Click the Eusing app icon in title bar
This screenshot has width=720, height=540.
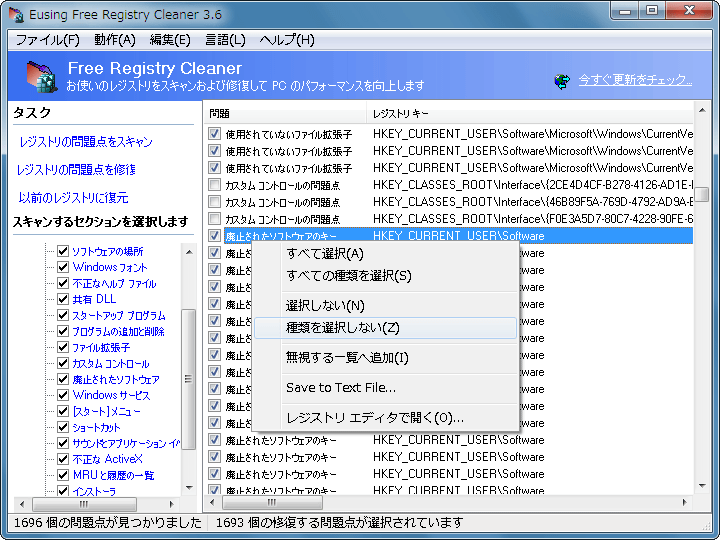pos(16,14)
